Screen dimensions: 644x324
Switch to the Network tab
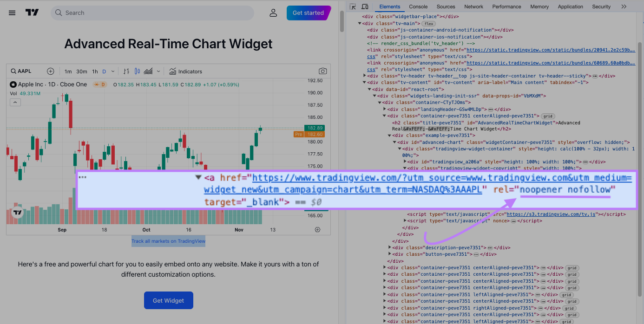[473, 6]
